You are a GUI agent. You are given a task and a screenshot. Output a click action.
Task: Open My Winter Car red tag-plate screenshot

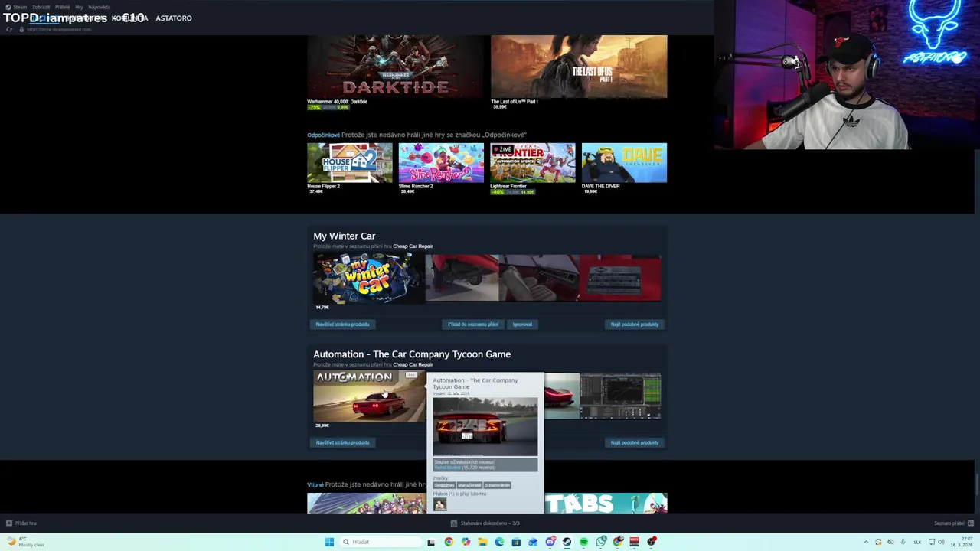click(x=620, y=279)
